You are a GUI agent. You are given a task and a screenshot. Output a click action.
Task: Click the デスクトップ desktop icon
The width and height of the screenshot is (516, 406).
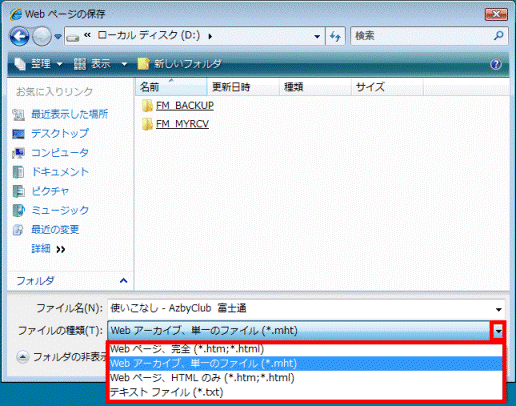point(19,134)
